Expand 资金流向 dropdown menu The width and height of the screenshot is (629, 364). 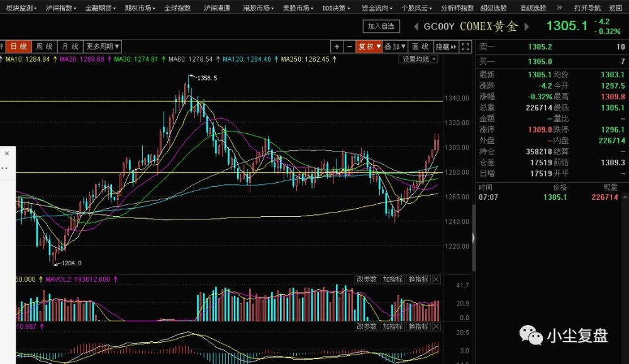click(377, 8)
